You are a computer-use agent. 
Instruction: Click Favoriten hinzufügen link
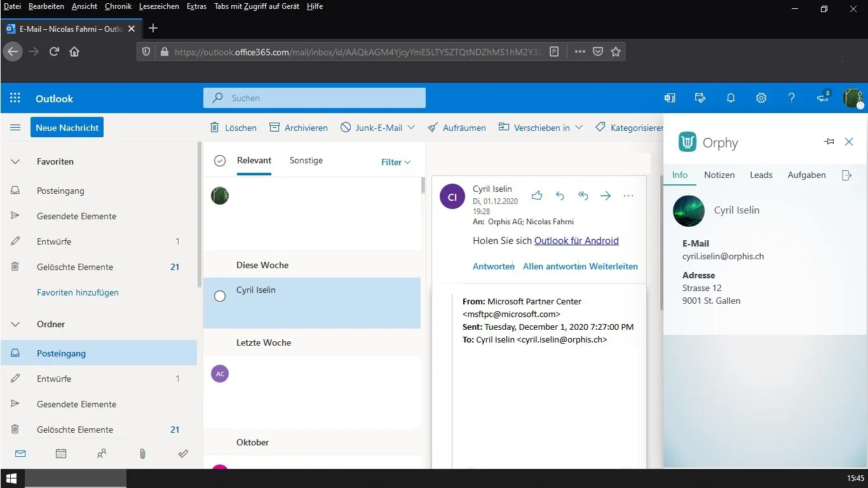[x=78, y=293]
